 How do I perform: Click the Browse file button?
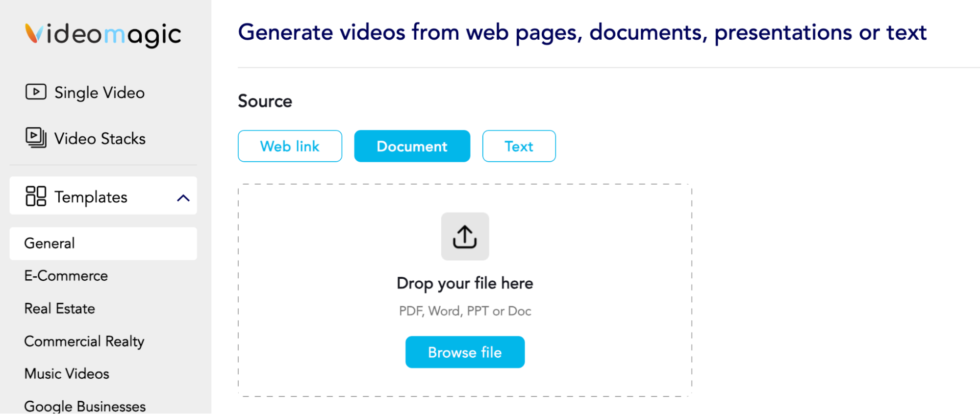[465, 352]
